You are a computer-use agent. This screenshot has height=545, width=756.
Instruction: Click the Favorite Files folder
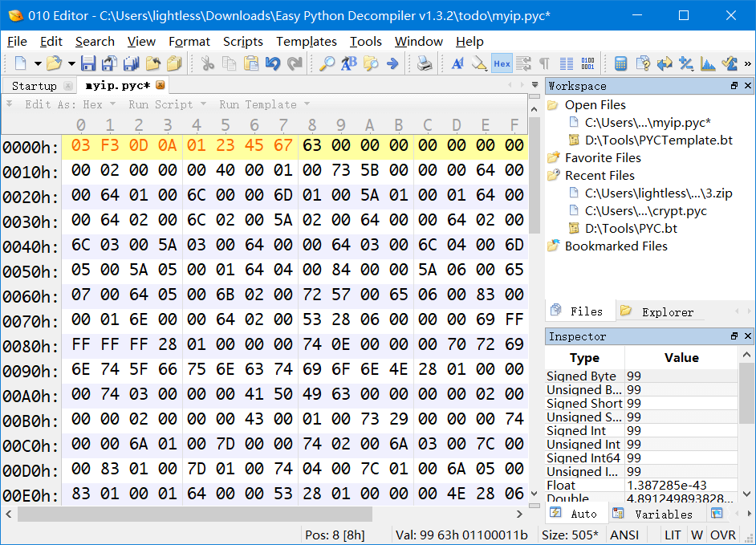click(x=603, y=157)
